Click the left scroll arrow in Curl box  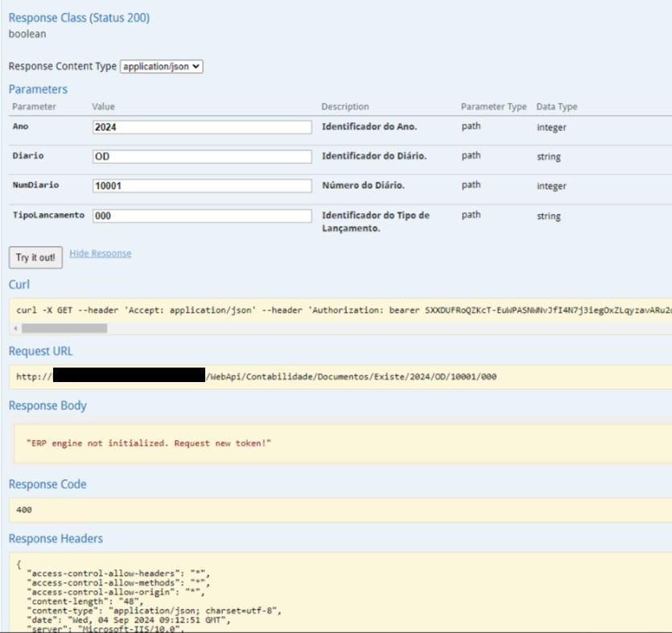[17, 328]
